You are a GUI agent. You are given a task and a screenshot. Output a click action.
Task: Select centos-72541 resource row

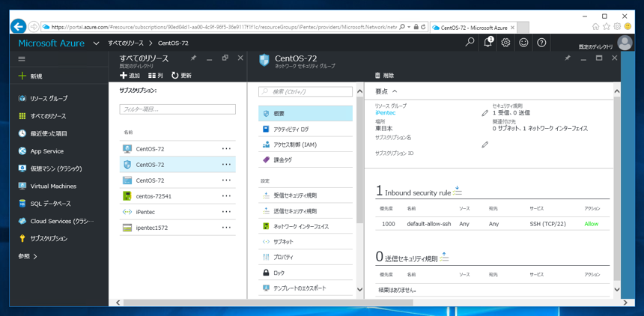177,196
